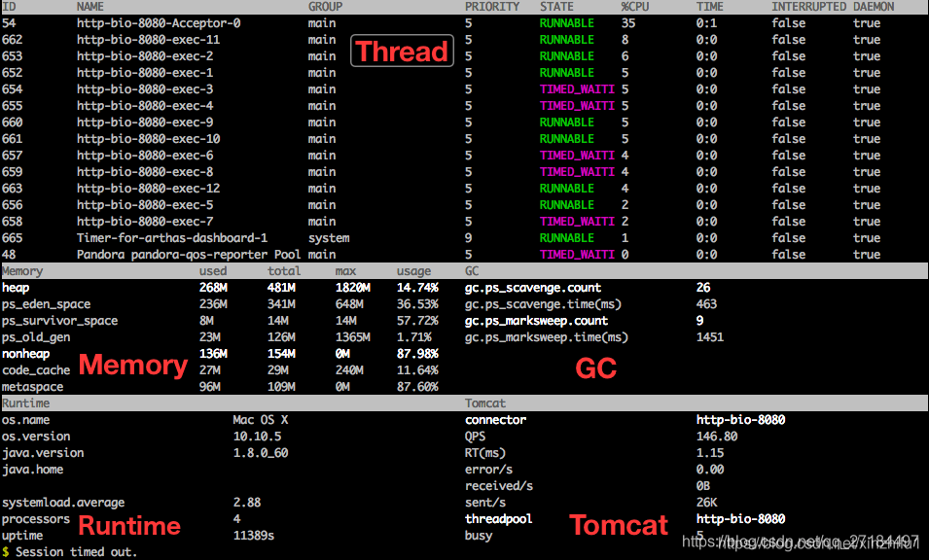The height and width of the screenshot is (560, 929).
Task: Select the nonheap row label
Action: pos(26,354)
